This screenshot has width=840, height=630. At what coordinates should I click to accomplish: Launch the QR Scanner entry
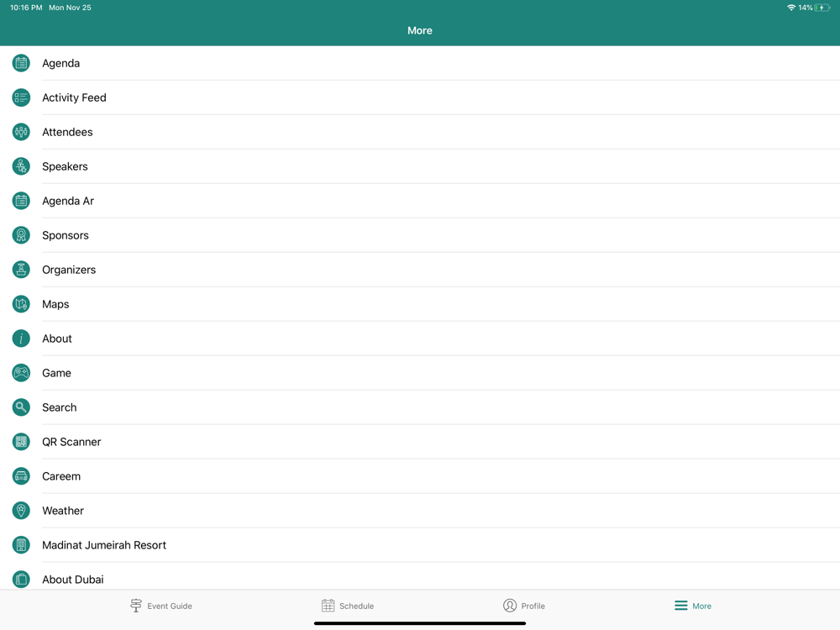[x=420, y=442]
